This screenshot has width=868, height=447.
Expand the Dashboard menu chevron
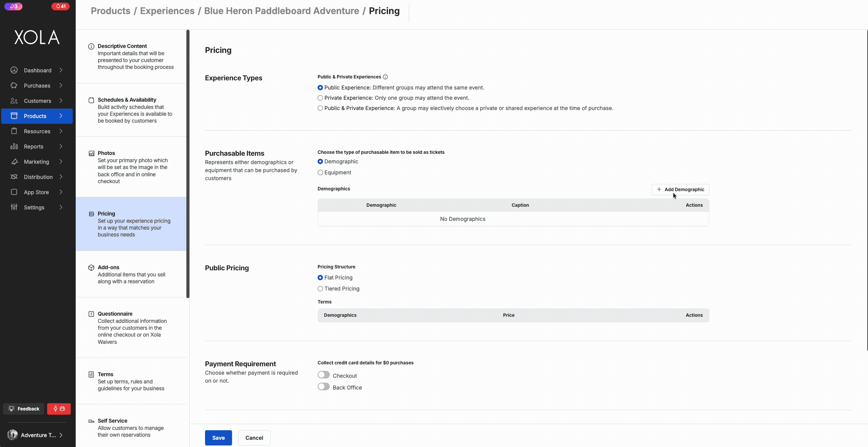tap(61, 70)
